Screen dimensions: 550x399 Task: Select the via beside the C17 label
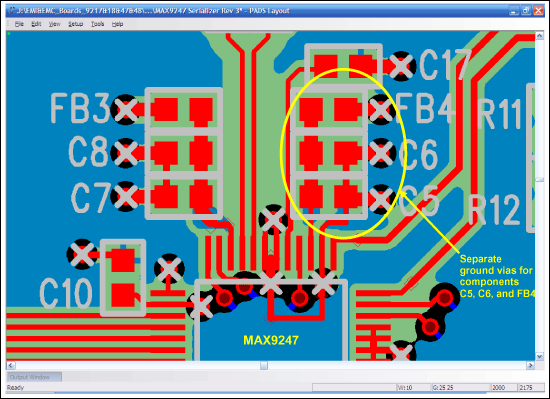pyautogui.click(x=401, y=66)
